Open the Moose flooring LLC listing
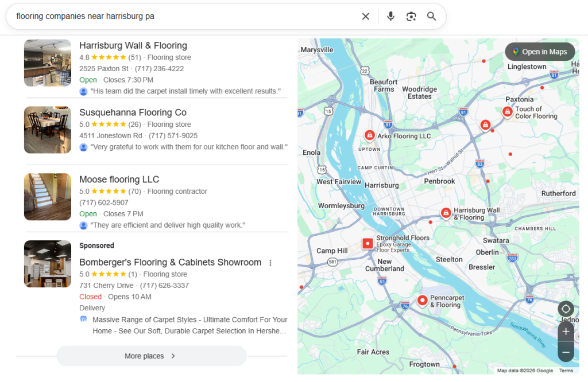 [x=119, y=179]
